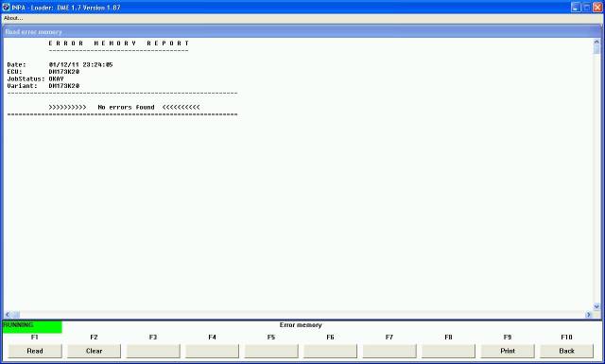The image size is (605, 364).
Task: Click the Print button under F9
Action: [508, 351]
